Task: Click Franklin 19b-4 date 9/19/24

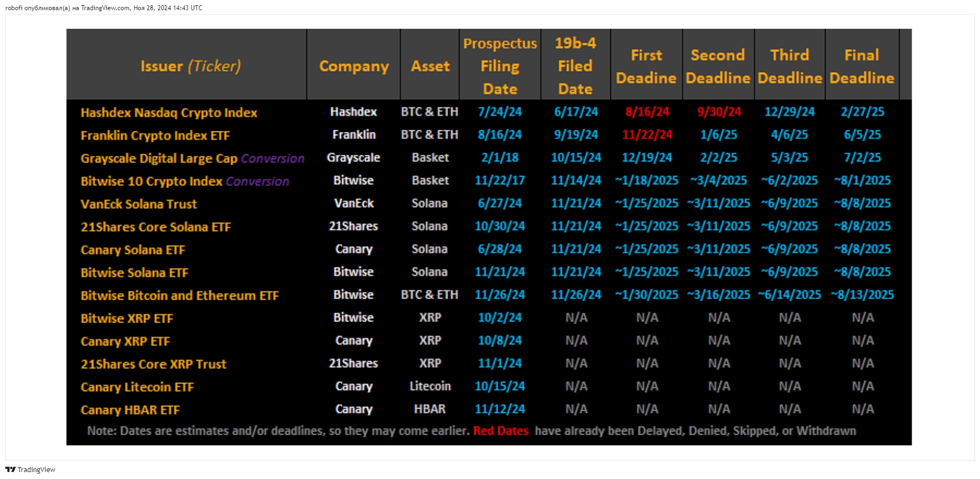Action: (576, 135)
